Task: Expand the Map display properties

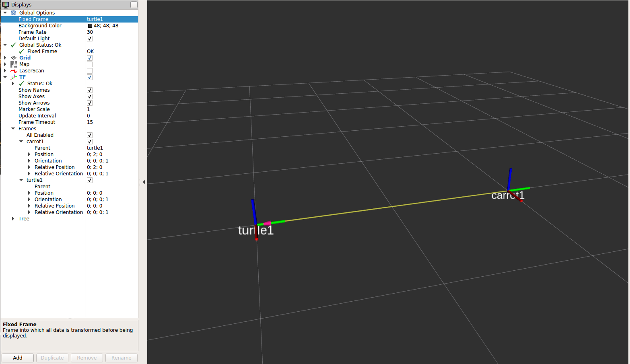Action: coord(5,64)
